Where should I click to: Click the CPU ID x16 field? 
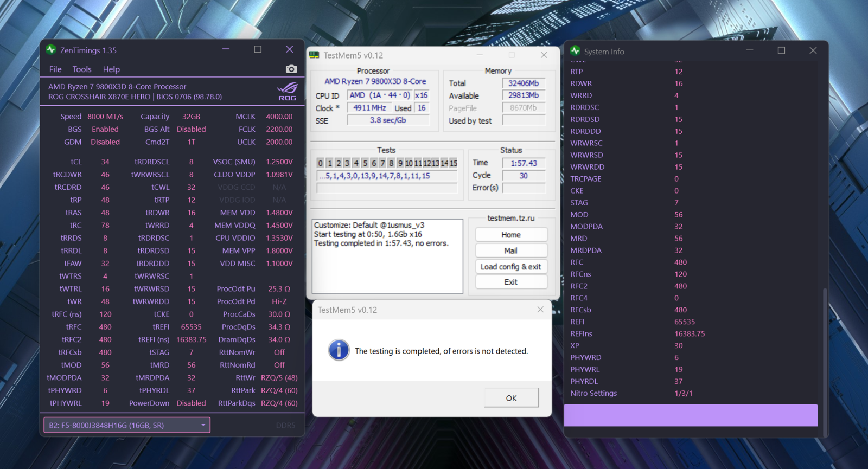(422, 95)
